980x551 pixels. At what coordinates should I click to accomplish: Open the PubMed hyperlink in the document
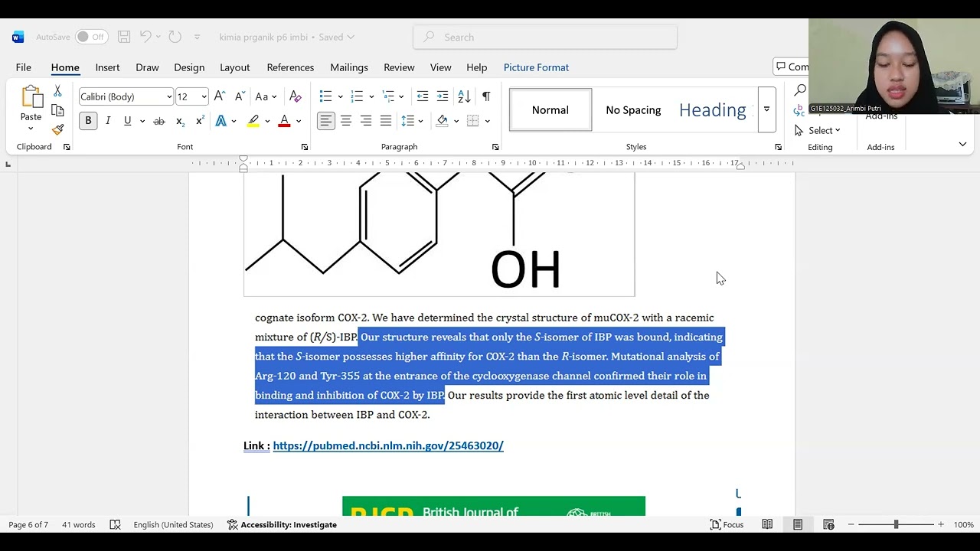(388, 445)
